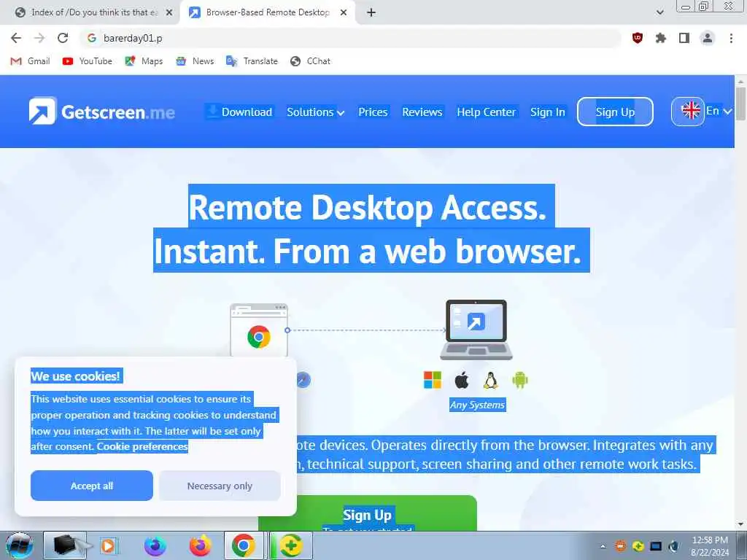Open the Extensions puzzle piece icon

pyautogui.click(x=661, y=38)
